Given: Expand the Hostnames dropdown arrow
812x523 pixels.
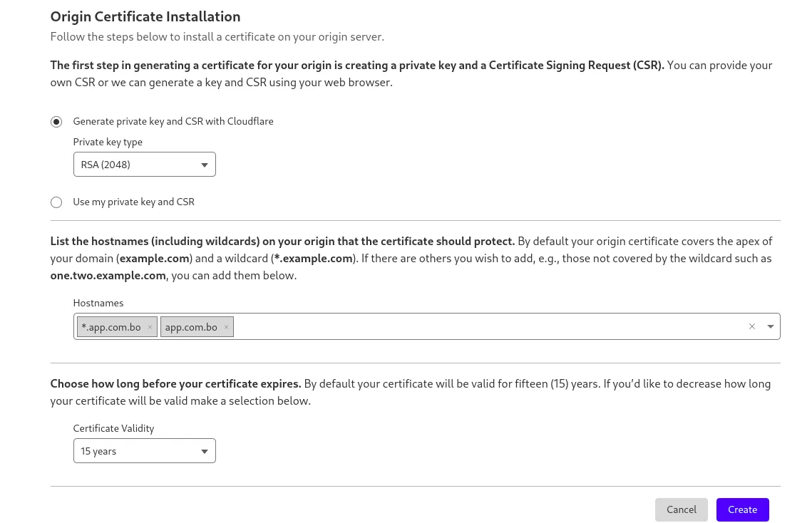Looking at the screenshot, I should point(771,326).
